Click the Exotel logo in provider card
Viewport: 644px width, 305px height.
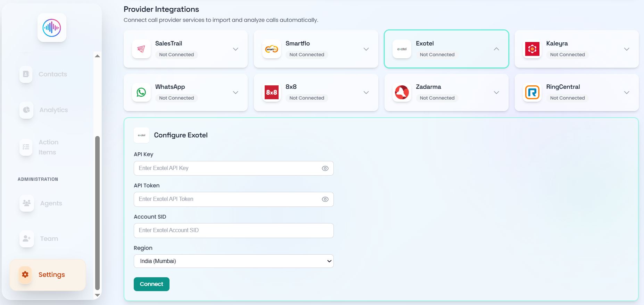pyautogui.click(x=402, y=49)
